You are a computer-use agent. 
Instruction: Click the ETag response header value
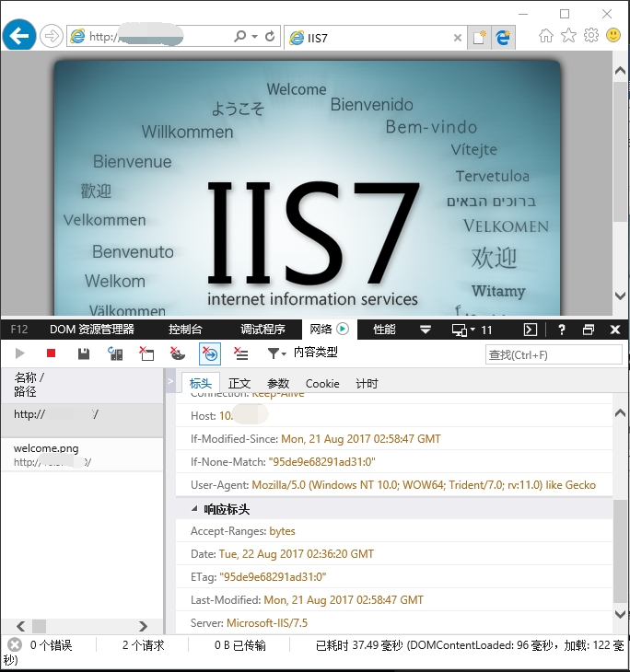[x=273, y=577]
